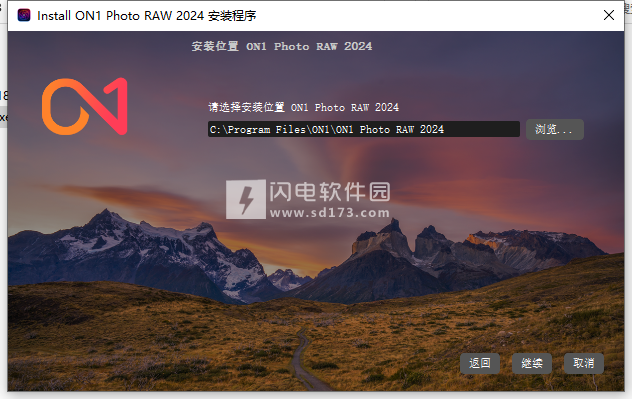The height and width of the screenshot is (399, 632).
Task: Click the www.sd173.com watermark URL
Action: pyautogui.click(x=330, y=213)
